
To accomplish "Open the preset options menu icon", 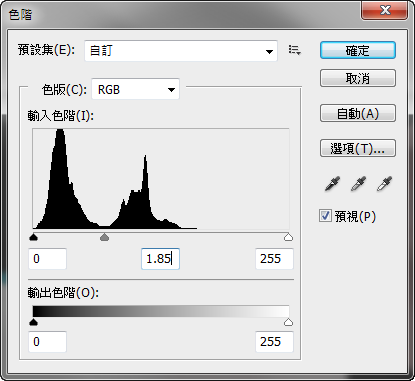I will pos(295,50).
